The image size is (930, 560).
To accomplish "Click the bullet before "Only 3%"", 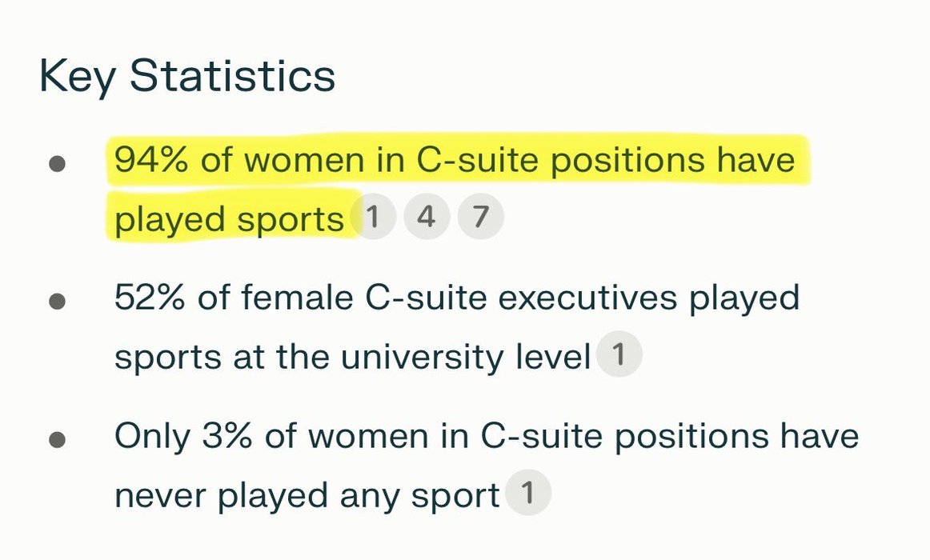I will coord(57,440).
